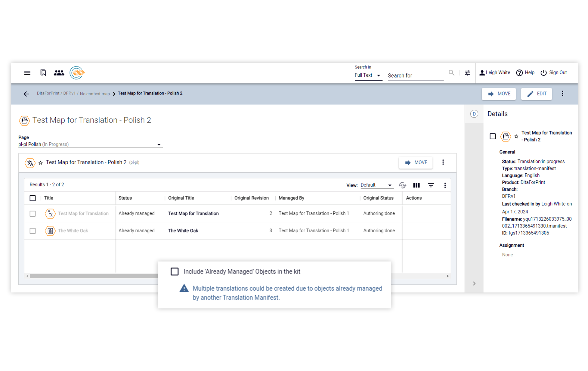This screenshot has height=371, width=588.
Task: Click the map icon in Test Map row
Action: coord(50,214)
